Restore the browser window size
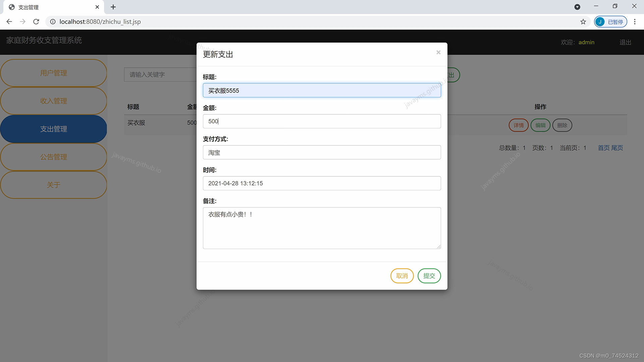Image resolution: width=644 pixels, height=362 pixels. tap(615, 6)
